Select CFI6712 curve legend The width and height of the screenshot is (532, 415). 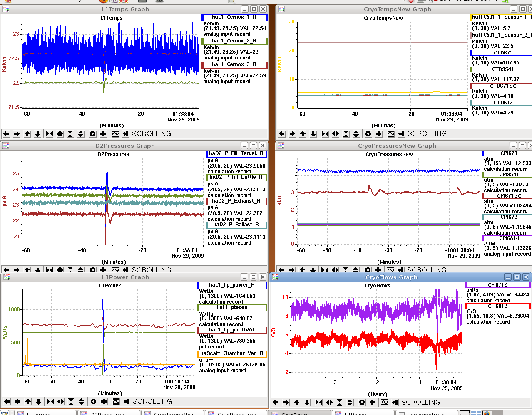click(x=498, y=285)
